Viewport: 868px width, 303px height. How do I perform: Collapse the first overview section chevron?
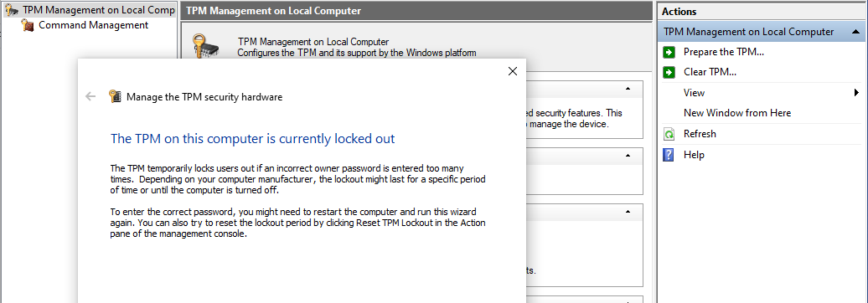[x=628, y=89]
